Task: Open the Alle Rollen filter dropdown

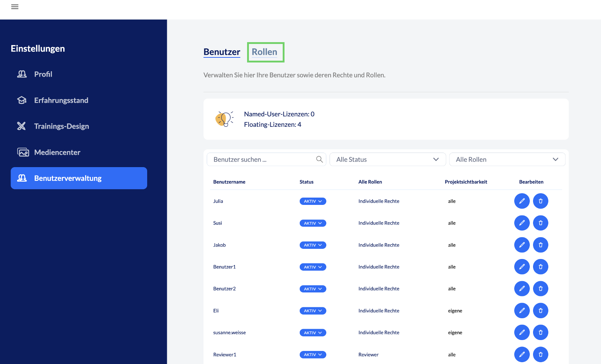Action: click(507, 159)
